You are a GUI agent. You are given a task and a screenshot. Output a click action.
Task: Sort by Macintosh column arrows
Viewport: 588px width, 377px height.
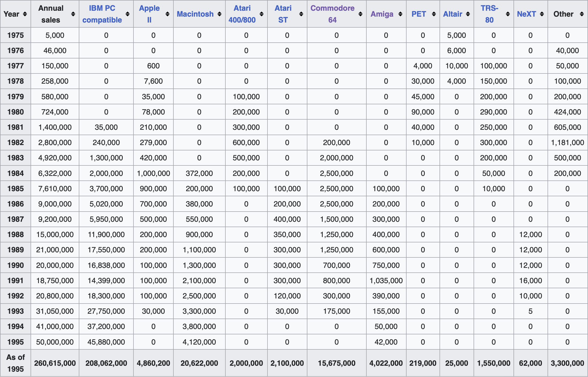[219, 14]
